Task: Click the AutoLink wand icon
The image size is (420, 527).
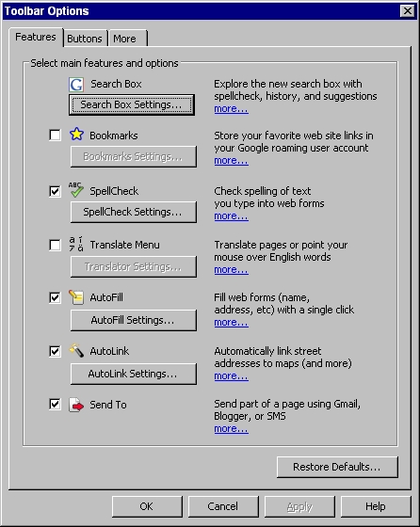Action: click(76, 350)
